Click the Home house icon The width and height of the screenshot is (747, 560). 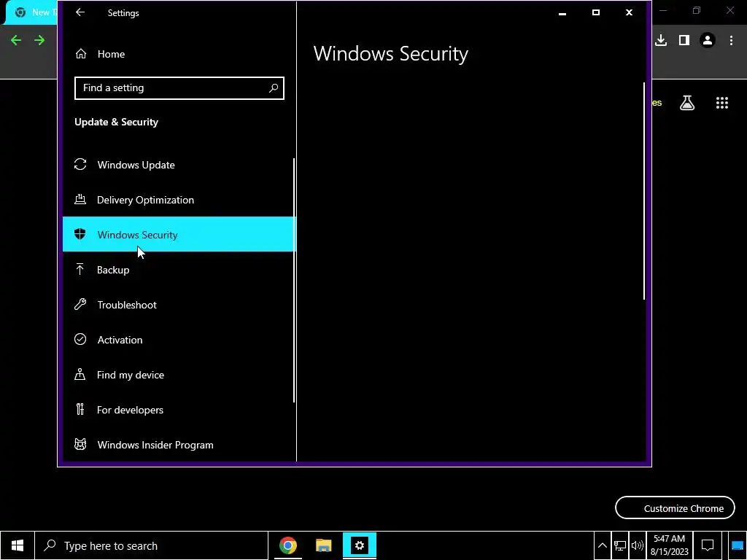tap(81, 54)
